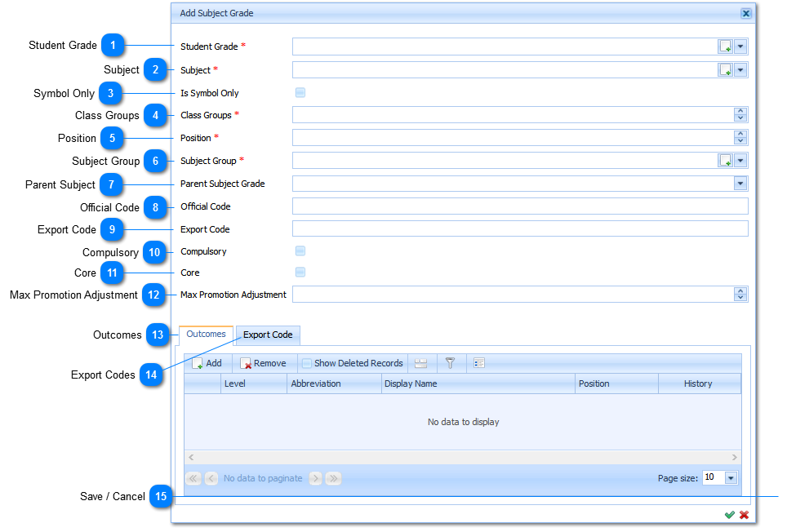The image size is (787, 532).
Task: Click the Remove button in outcomes grid
Action: (x=263, y=363)
